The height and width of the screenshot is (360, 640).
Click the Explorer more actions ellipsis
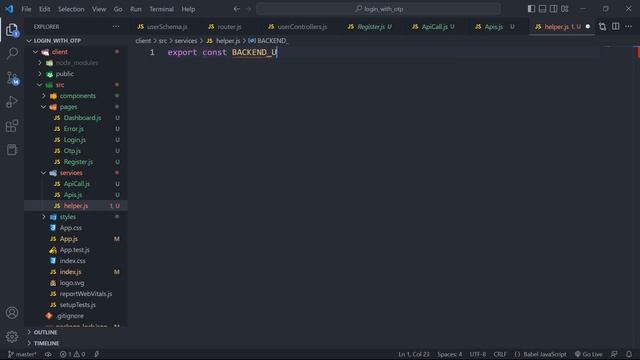[116, 27]
